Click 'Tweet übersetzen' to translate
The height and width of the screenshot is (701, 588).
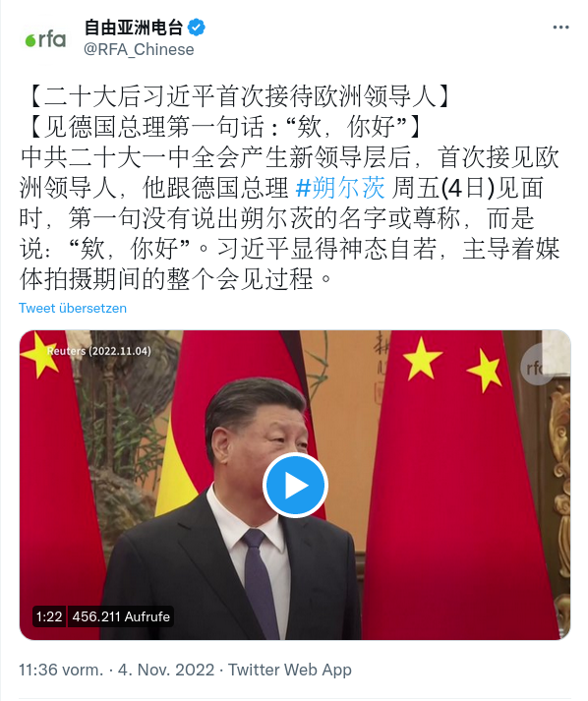73,308
